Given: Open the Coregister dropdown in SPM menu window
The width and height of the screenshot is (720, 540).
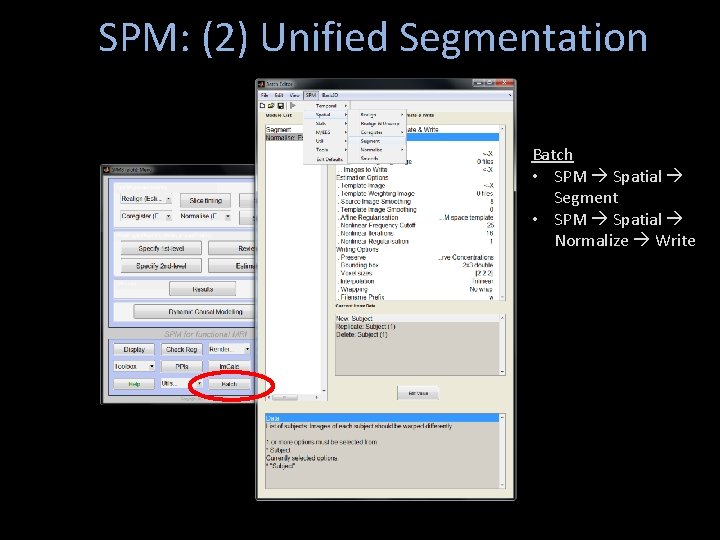Looking at the screenshot, I should tap(146, 216).
